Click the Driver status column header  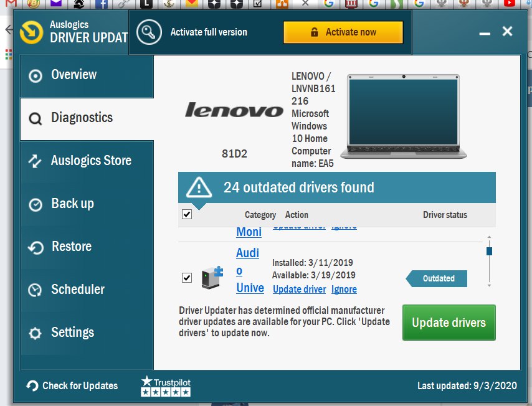(445, 215)
